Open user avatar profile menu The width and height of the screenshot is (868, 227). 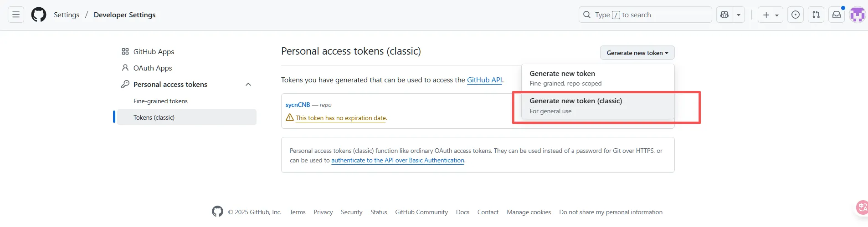coord(857,15)
